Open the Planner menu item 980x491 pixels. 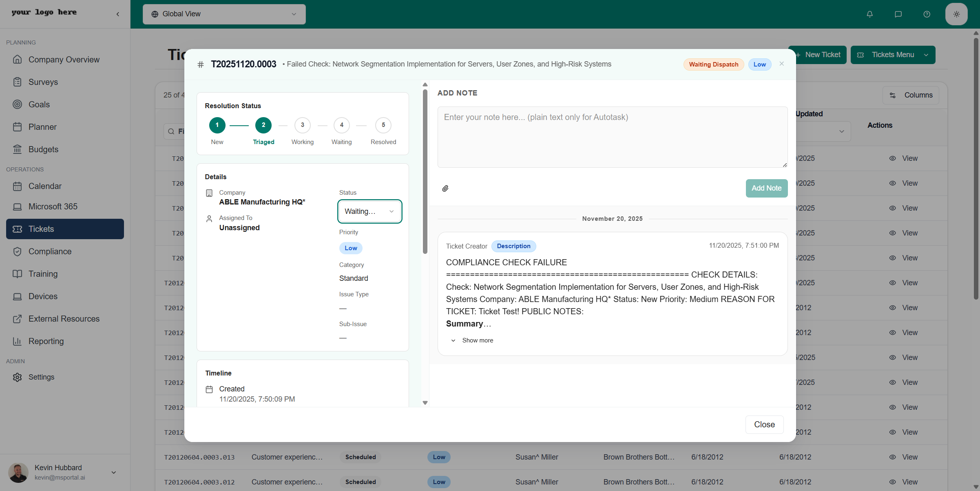click(x=42, y=127)
